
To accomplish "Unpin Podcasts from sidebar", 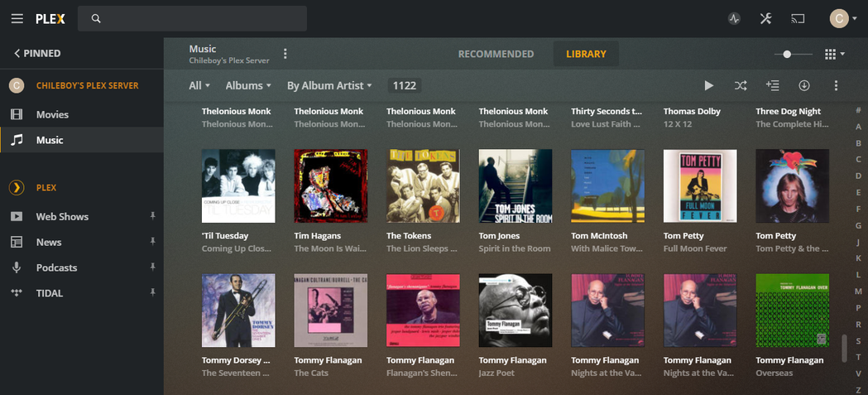I will click(153, 267).
